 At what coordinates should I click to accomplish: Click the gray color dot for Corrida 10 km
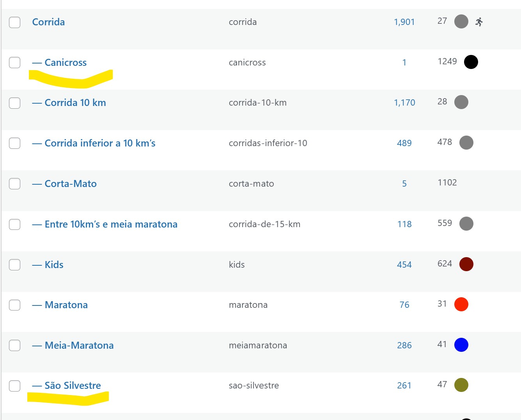[x=461, y=102]
